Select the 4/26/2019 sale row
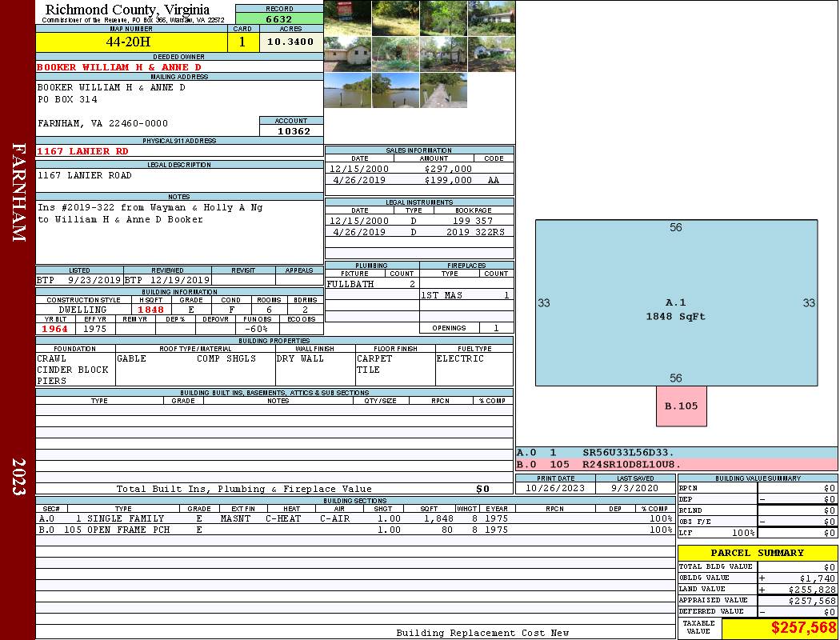 click(x=418, y=181)
